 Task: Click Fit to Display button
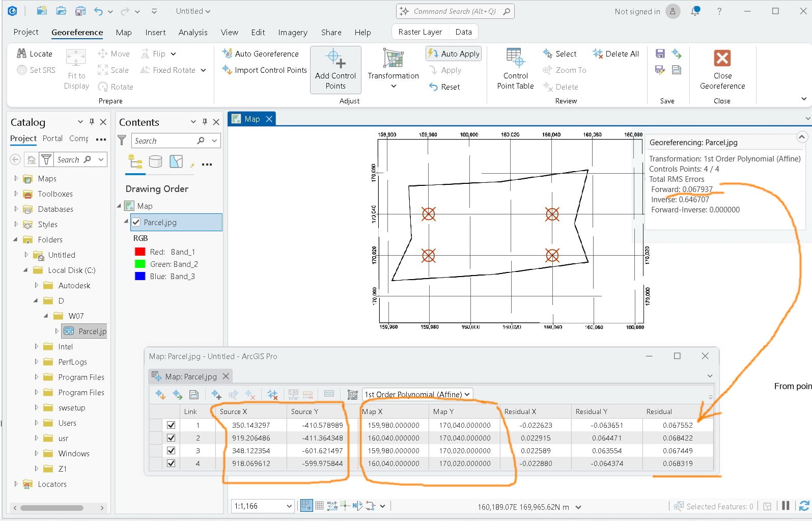tap(76, 70)
